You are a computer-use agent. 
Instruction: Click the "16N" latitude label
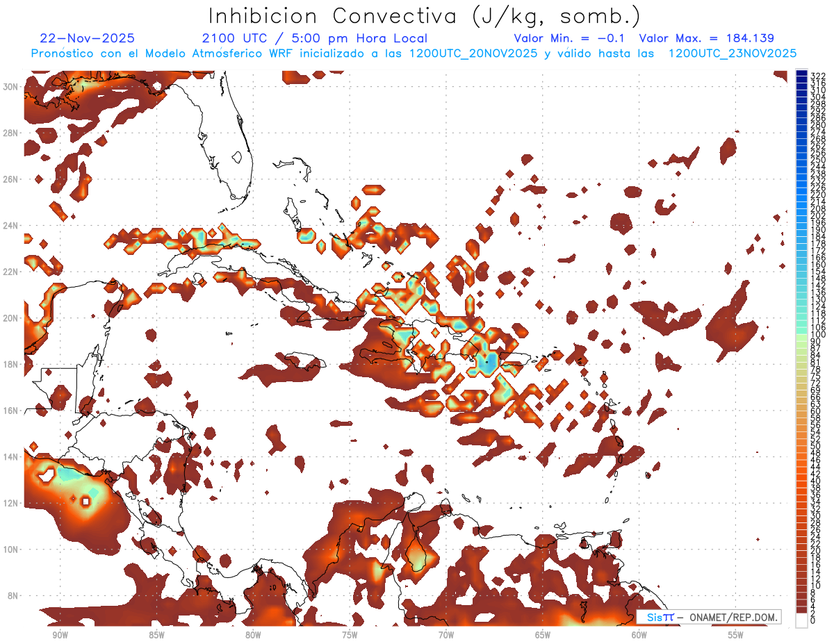click(11, 410)
